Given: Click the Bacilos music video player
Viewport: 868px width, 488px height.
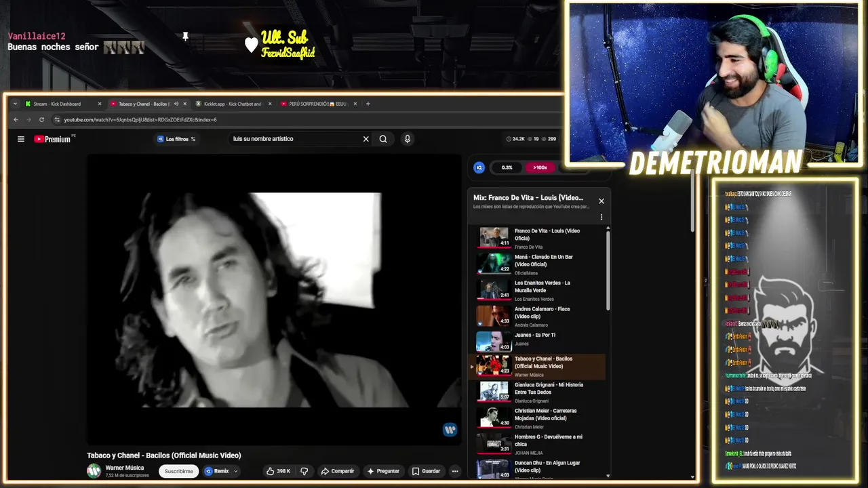Looking at the screenshot, I should 274,300.
